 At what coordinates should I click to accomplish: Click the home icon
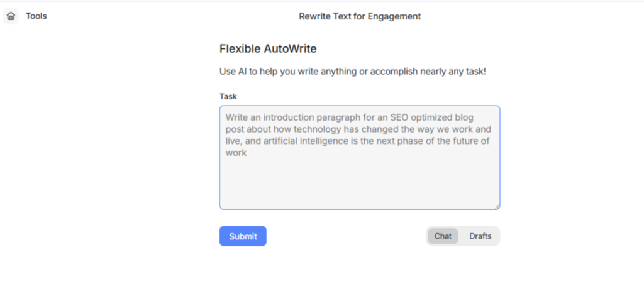click(11, 16)
